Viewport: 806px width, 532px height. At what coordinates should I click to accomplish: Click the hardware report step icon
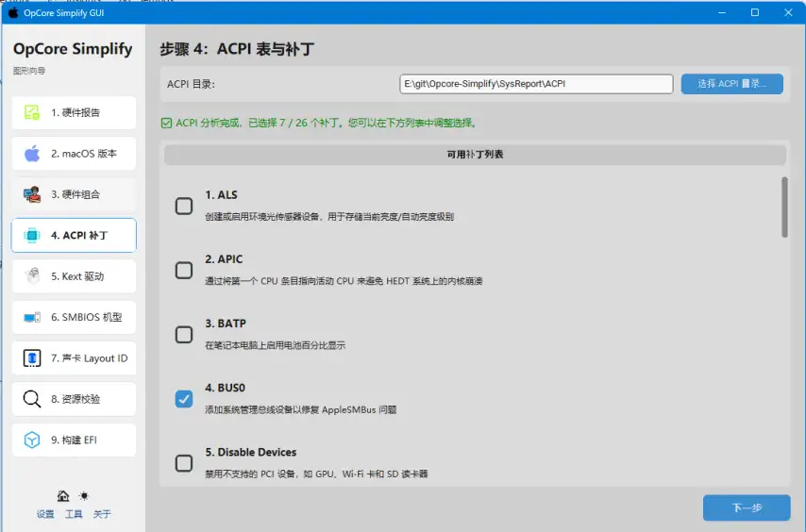pos(32,113)
